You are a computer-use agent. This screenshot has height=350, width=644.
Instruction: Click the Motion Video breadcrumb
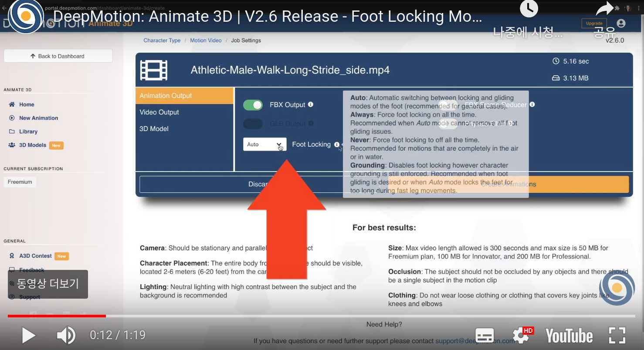click(206, 40)
